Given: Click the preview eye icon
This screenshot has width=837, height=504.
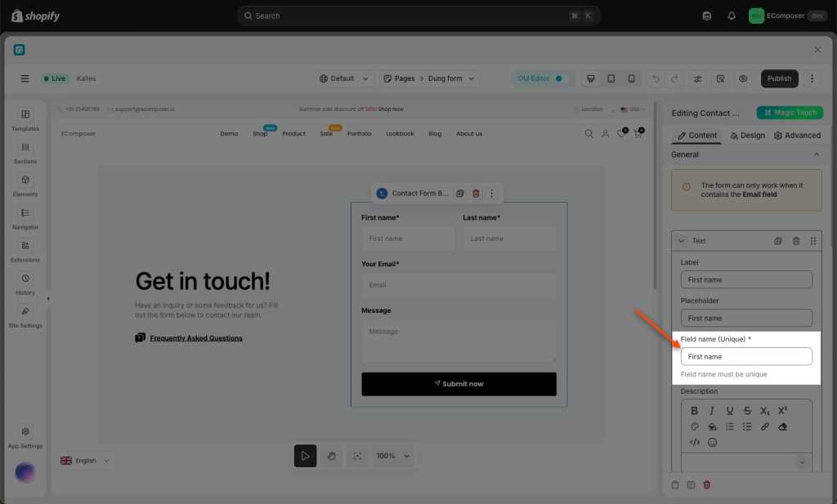Looking at the screenshot, I should pyautogui.click(x=743, y=78).
